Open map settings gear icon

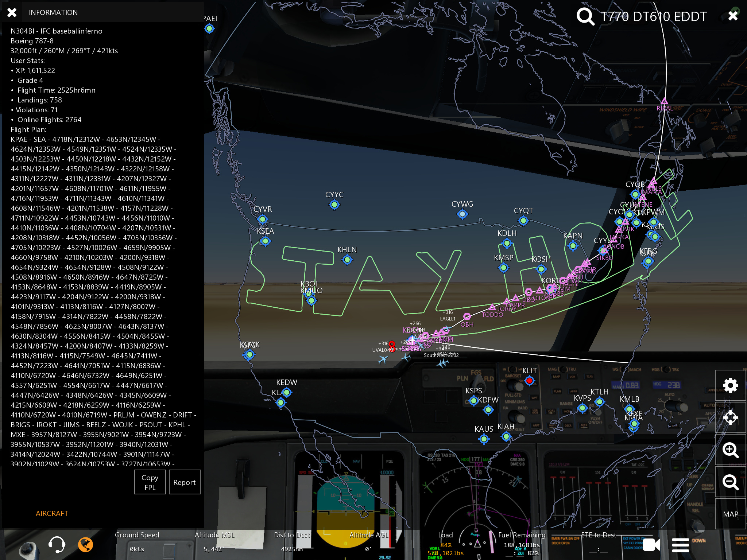click(730, 385)
